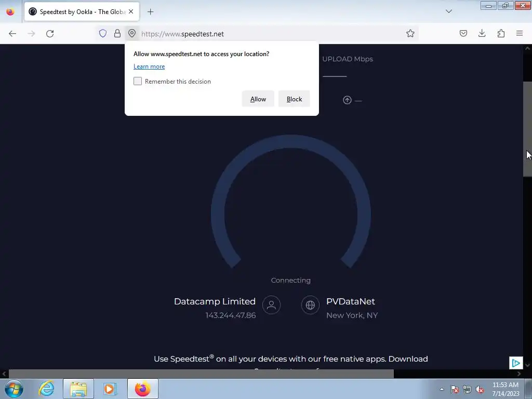Open Windows Explorer from the taskbar

(78, 389)
